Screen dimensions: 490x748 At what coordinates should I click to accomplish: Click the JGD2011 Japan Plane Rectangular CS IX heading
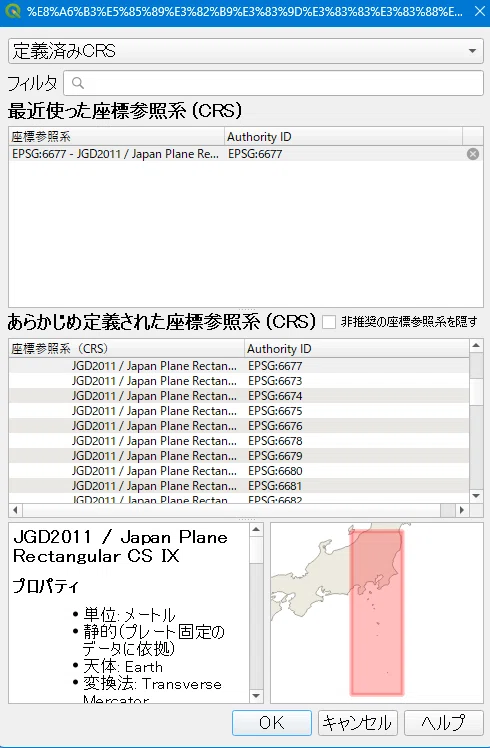point(120,547)
